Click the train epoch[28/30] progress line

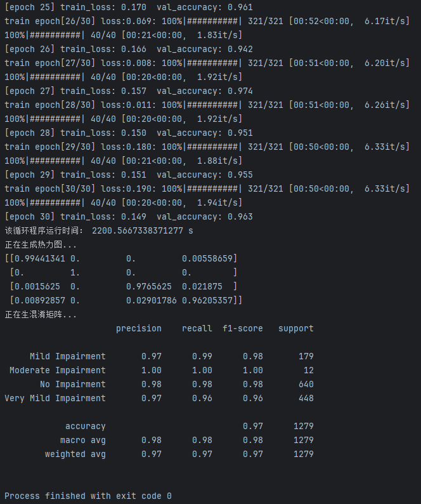click(207, 105)
